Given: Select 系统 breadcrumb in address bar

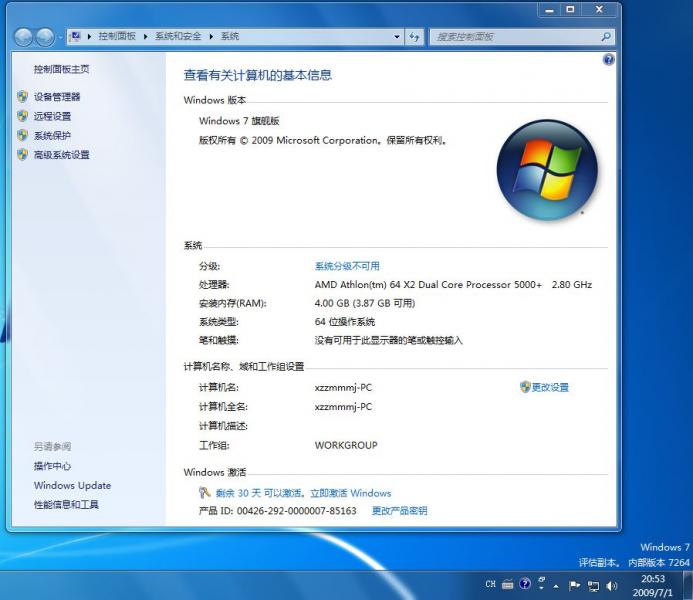Looking at the screenshot, I should click(230, 36).
